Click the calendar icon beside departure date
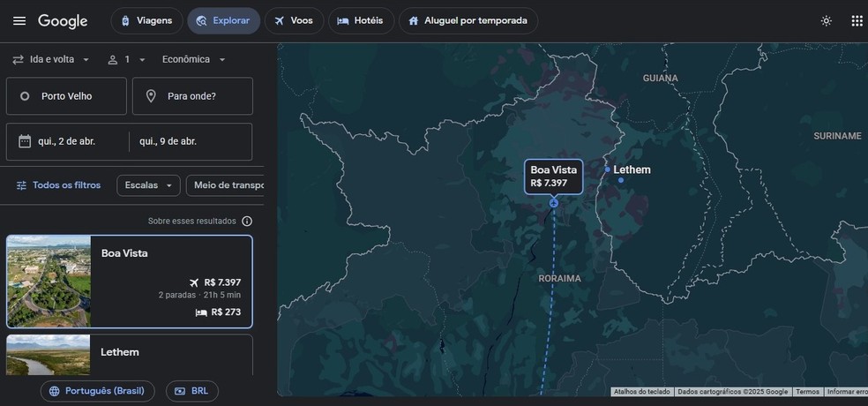Screen dimensions: 868x406 pos(24,141)
